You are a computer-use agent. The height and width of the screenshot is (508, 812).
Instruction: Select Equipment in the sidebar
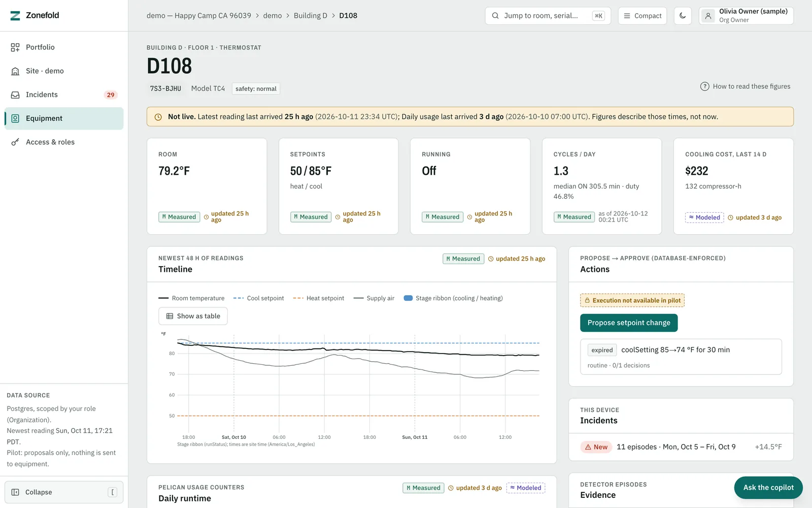64,118
